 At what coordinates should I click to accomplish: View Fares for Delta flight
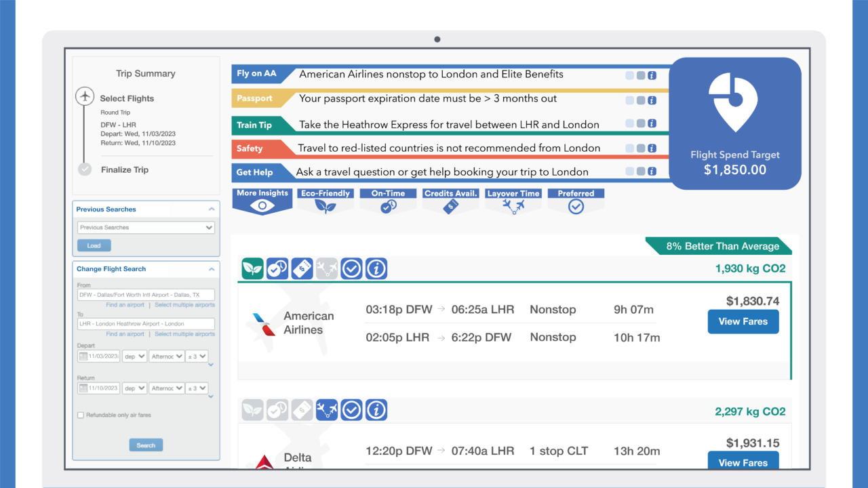click(x=743, y=461)
